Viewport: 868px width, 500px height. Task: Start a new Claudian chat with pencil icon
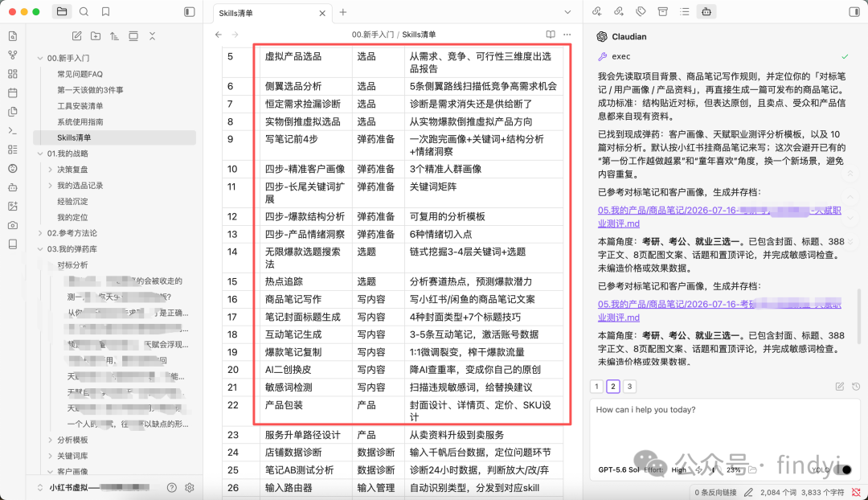coord(840,387)
